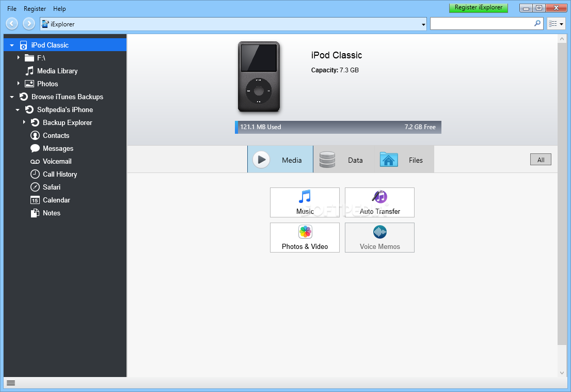This screenshot has height=392, width=571.
Task: Switch to the Files tab
Action: pos(404,159)
